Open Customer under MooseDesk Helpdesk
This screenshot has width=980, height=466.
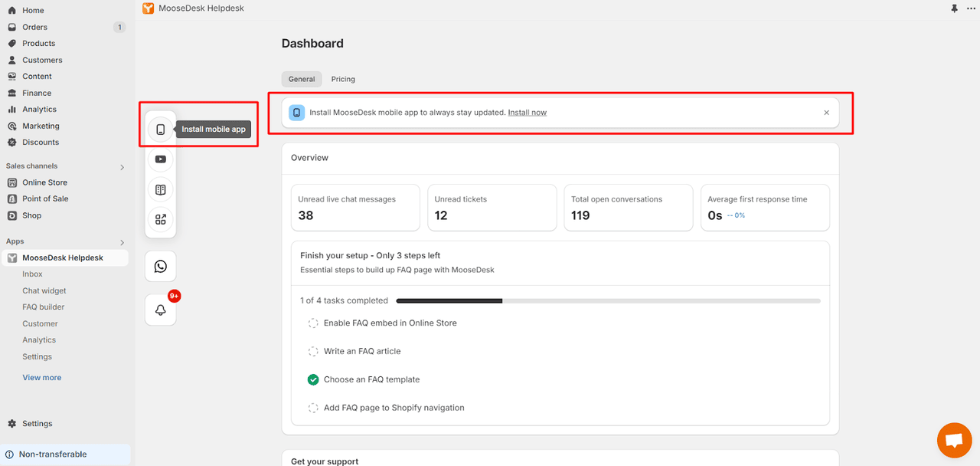[40, 323]
